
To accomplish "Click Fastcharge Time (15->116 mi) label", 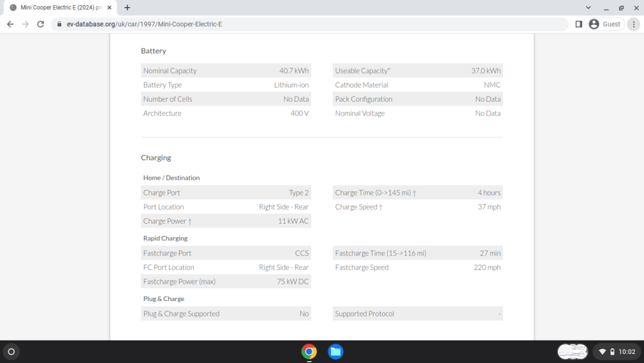I will pyautogui.click(x=381, y=253).
